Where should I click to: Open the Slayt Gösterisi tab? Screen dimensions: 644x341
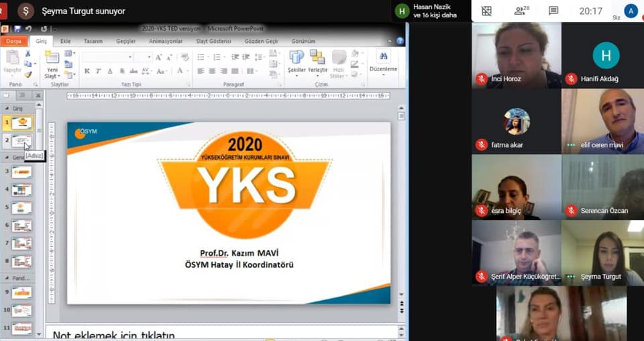pyautogui.click(x=215, y=41)
